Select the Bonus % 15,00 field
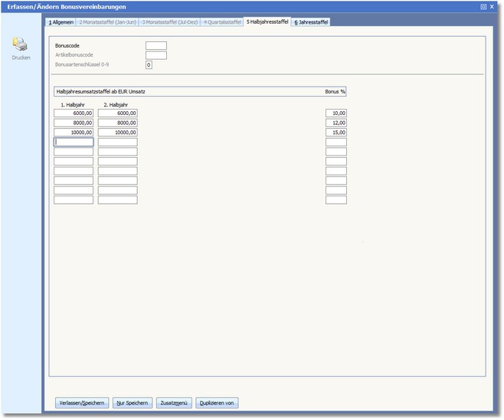The height and width of the screenshot is (420, 504). point(335,133)
